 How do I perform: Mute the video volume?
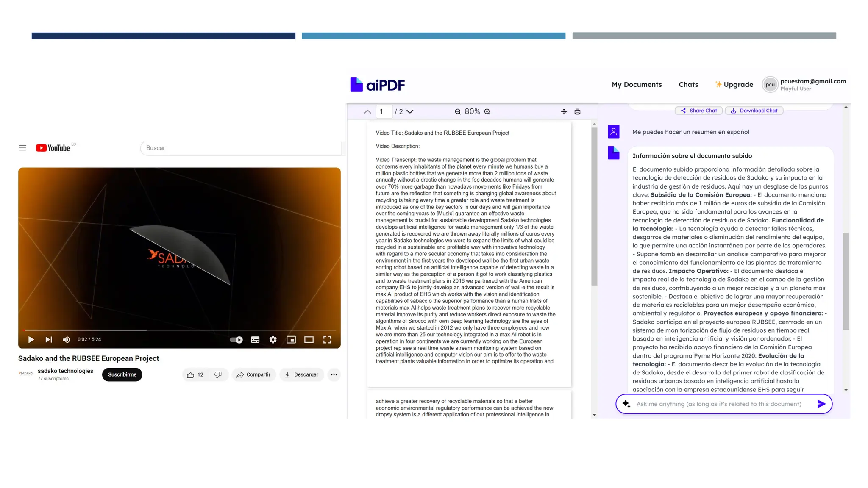(x=66, y=340)
